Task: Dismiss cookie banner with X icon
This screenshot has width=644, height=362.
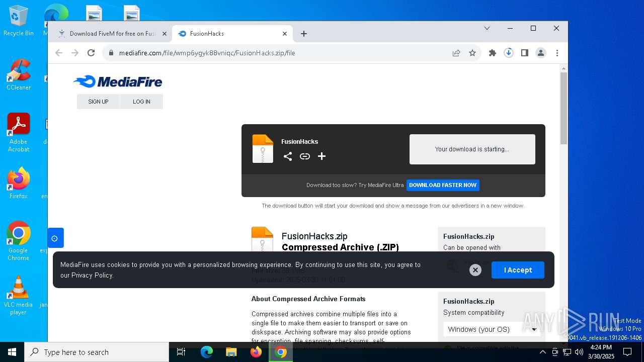Action: tap(475, 270)
